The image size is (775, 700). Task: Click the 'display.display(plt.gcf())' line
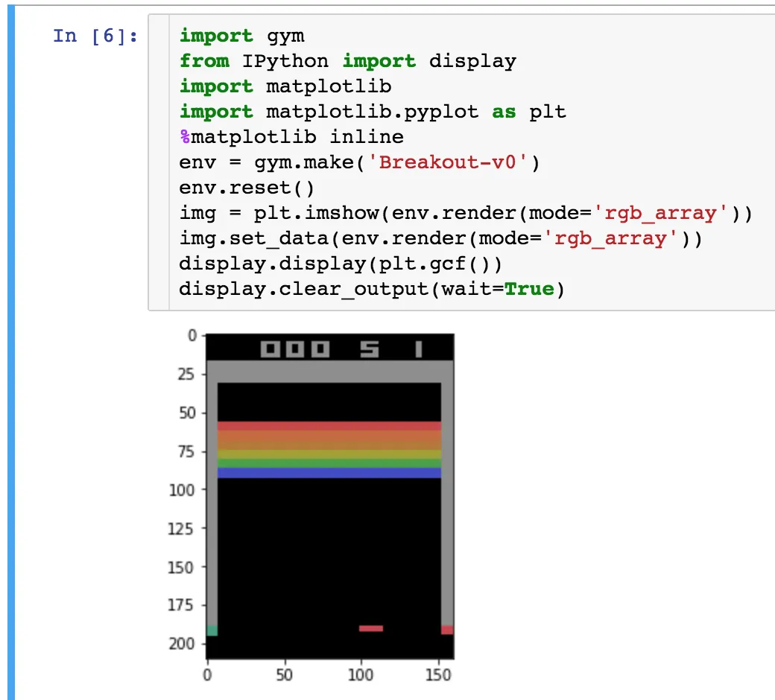coord(341,264)
